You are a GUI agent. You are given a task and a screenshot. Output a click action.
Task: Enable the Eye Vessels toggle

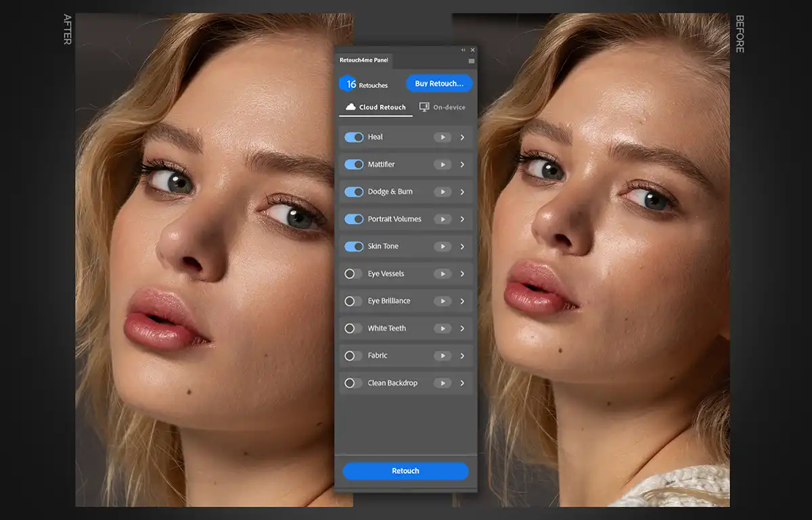click(354, 274)
